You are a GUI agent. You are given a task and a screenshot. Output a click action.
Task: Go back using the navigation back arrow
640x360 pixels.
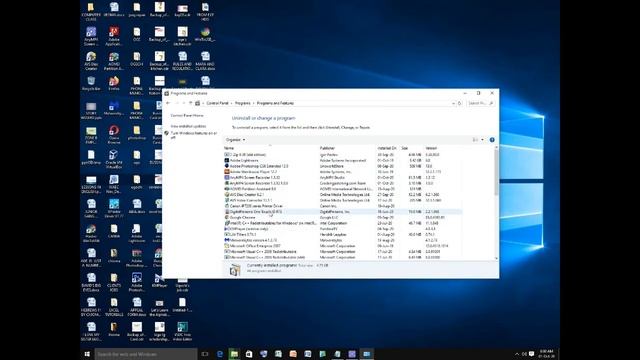coord(168,103)
